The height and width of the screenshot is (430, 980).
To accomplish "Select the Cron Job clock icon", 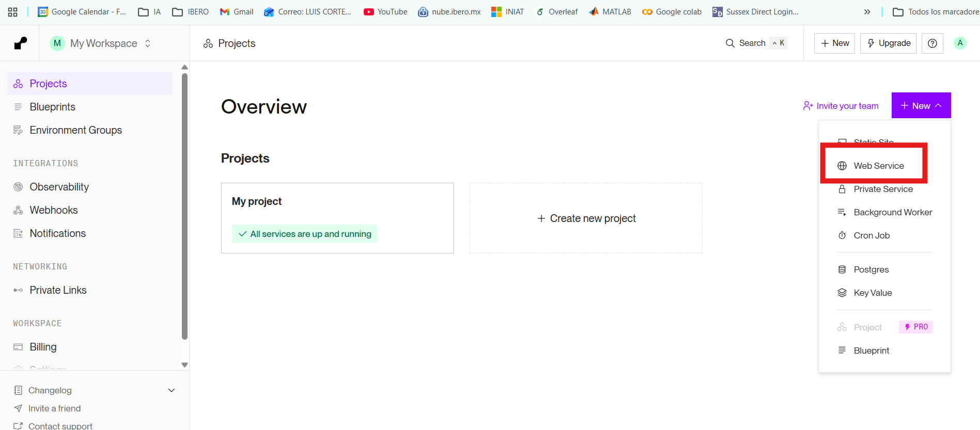I will pyautogui.click(x=842, y=235).
